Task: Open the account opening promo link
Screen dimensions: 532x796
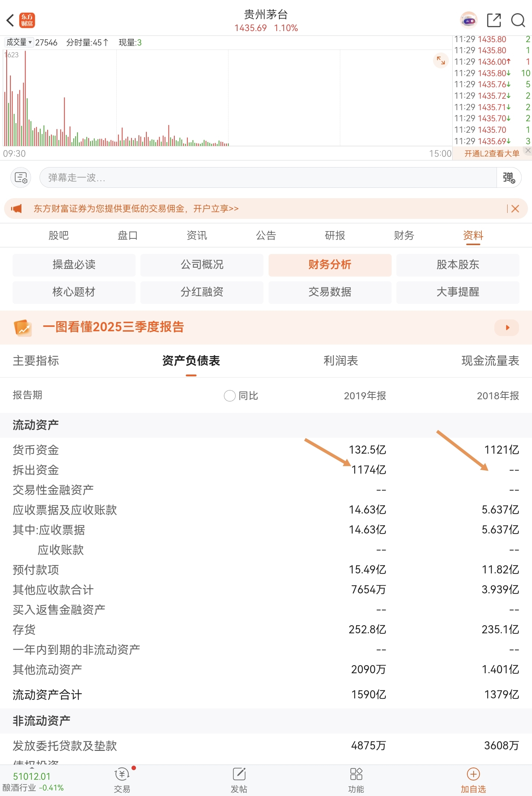Action: 136,209
